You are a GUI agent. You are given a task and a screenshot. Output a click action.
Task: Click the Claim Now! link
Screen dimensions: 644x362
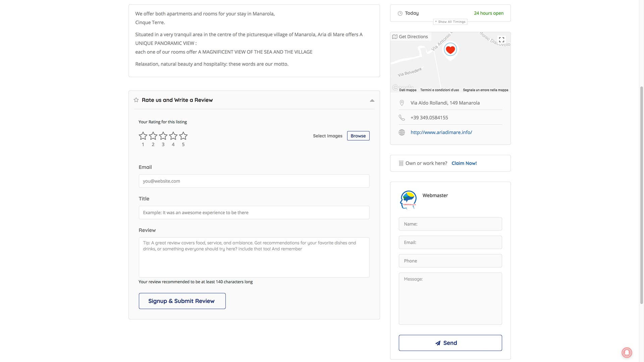[x=464, y=163]
